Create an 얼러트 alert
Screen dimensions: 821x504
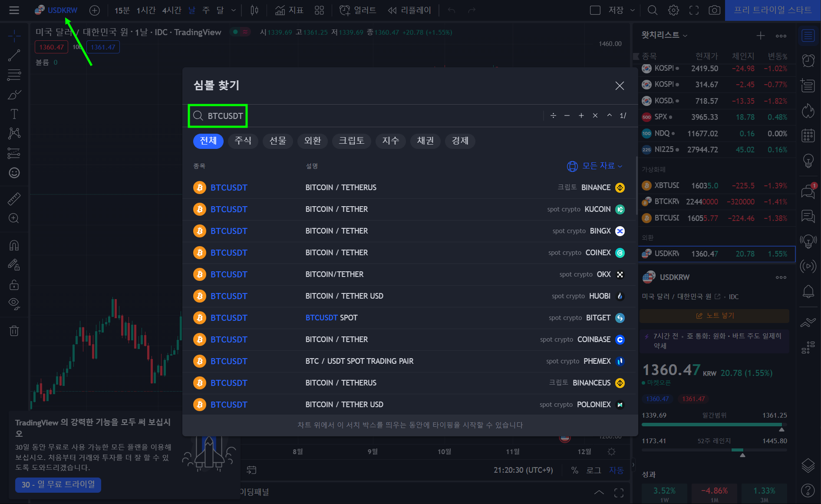click(358, 10)
